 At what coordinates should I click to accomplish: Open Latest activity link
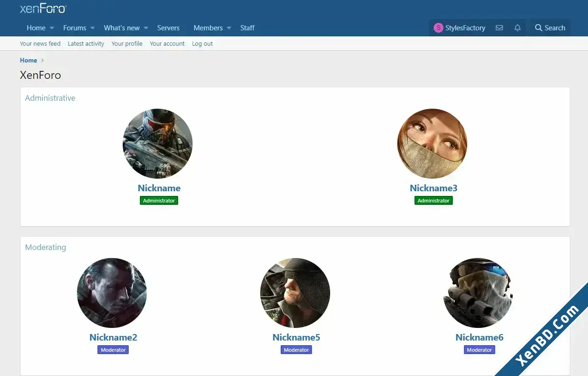click(86, 43)
